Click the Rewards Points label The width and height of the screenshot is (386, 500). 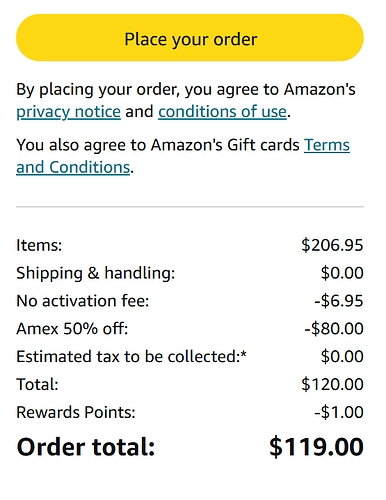tap(76, 412)
